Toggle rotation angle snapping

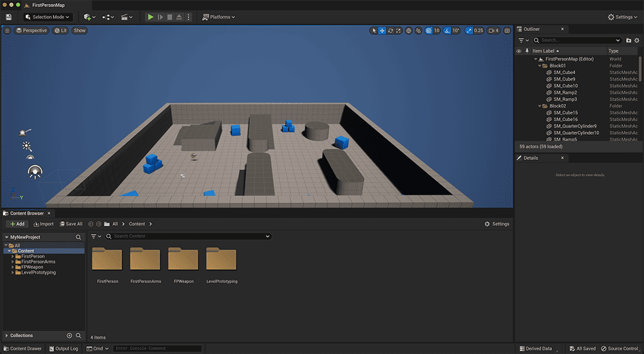click(x=447, y=30)
